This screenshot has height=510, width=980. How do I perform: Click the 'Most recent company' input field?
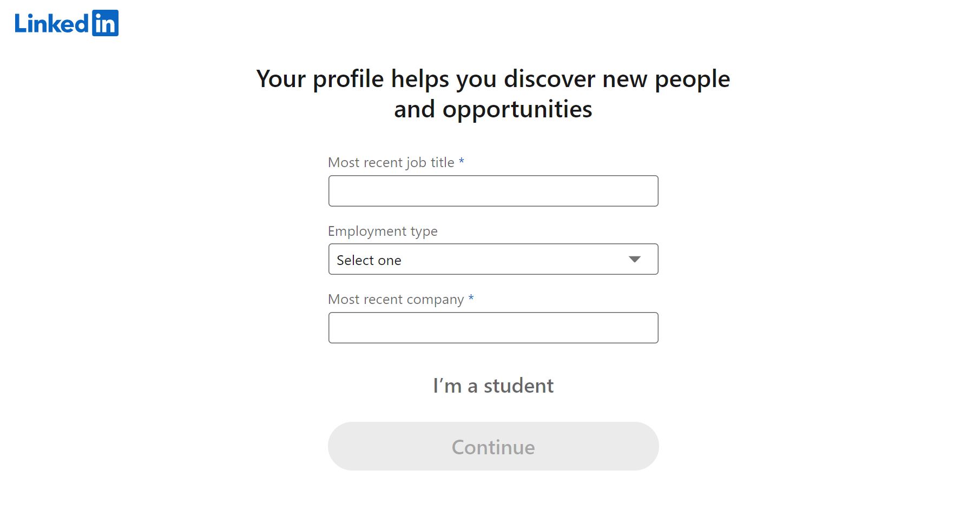tap(492, 327)
